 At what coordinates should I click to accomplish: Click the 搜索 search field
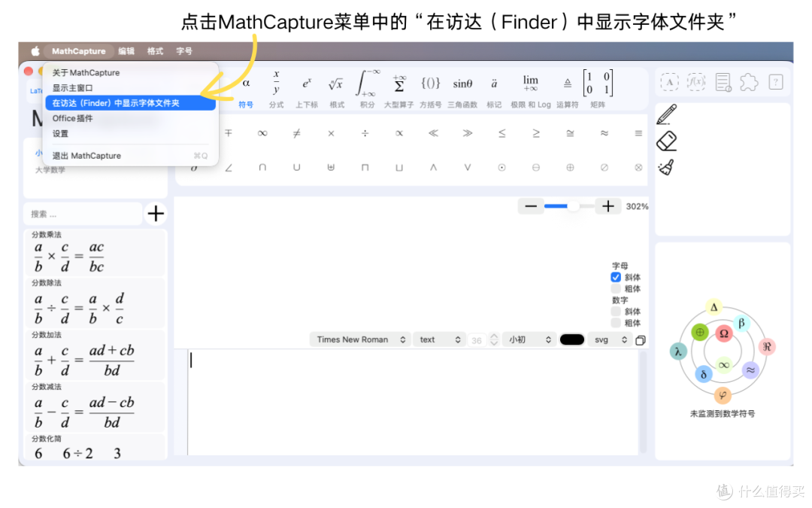[83, 214]
